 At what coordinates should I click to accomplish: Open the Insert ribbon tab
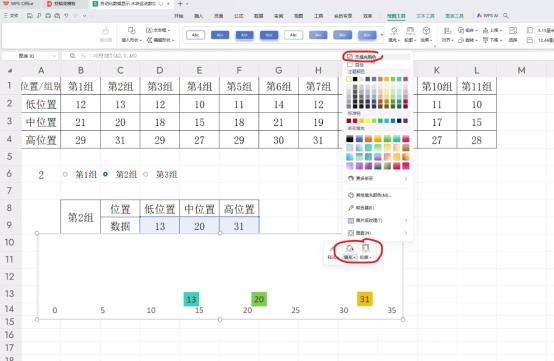199,16
